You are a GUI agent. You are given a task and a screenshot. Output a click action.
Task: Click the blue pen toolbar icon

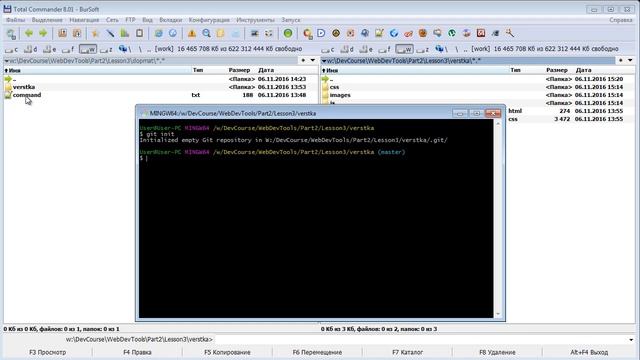[110, 33]
